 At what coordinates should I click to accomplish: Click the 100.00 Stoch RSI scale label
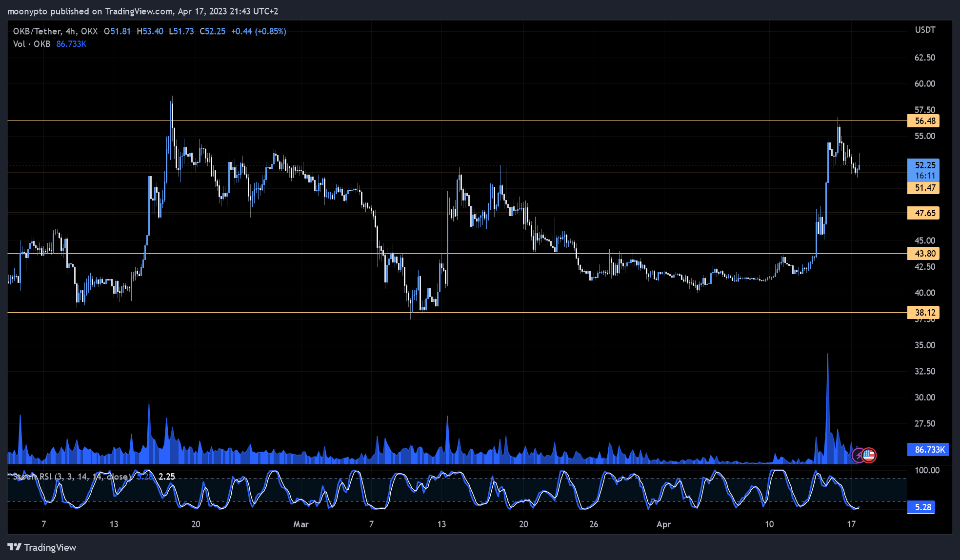coord(927,470)
